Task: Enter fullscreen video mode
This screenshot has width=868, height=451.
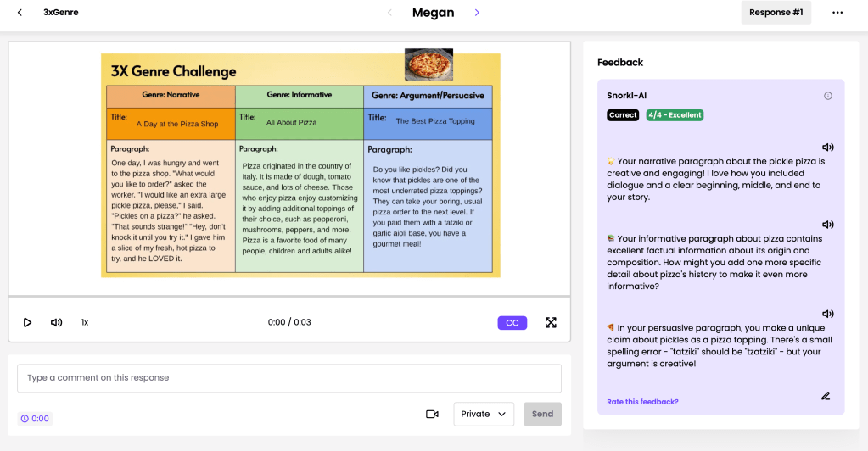Action: pyautogui.click(x=551, y=322)
